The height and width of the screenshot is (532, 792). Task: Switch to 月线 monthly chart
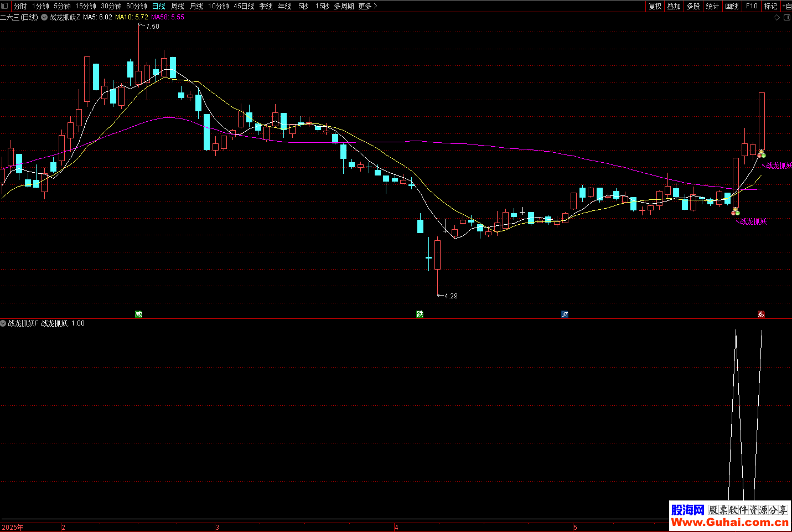point(196,6)
